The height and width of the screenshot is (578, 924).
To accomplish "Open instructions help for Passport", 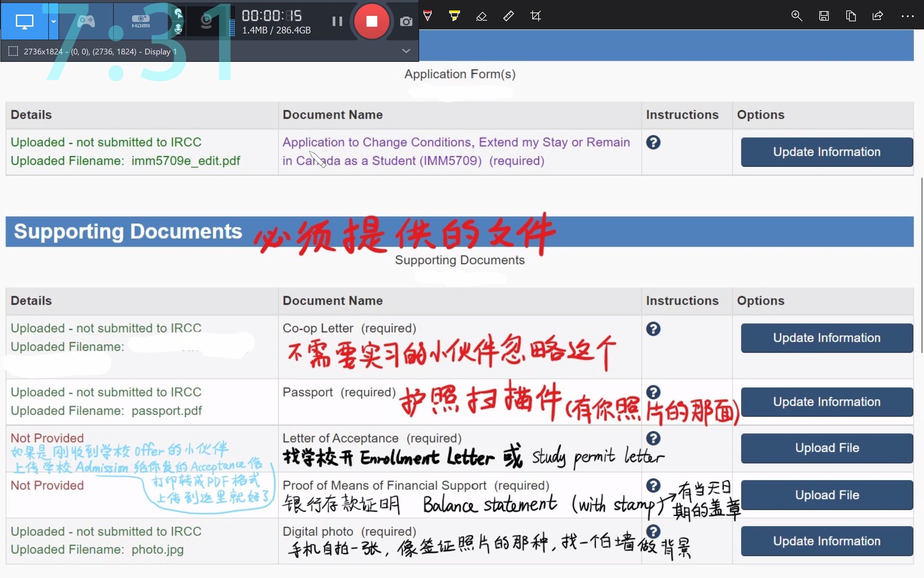I will point(653,392).
